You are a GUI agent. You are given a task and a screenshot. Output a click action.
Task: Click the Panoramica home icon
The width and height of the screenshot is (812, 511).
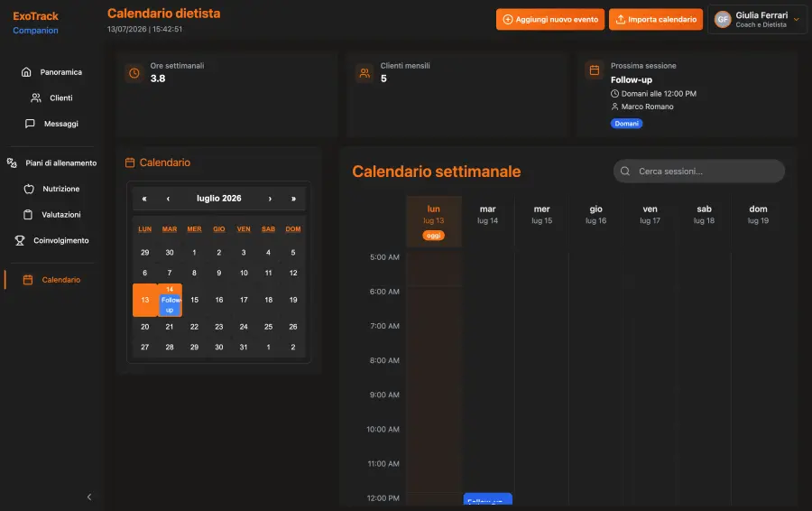[x=26, y=72]
